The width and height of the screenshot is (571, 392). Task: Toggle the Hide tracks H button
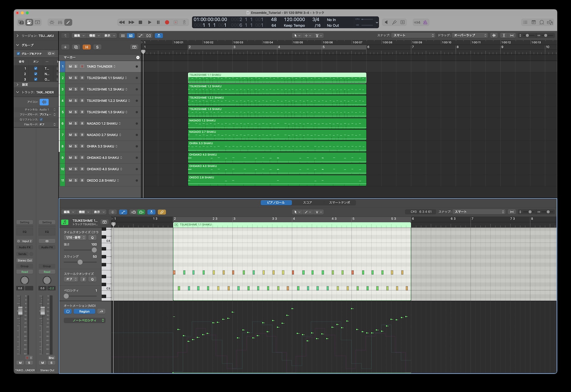point(87,47)
